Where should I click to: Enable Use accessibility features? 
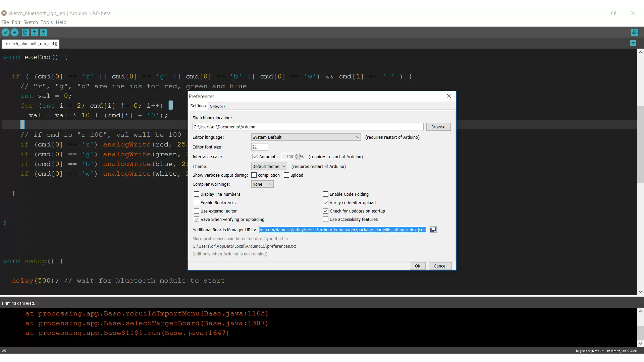326,219
